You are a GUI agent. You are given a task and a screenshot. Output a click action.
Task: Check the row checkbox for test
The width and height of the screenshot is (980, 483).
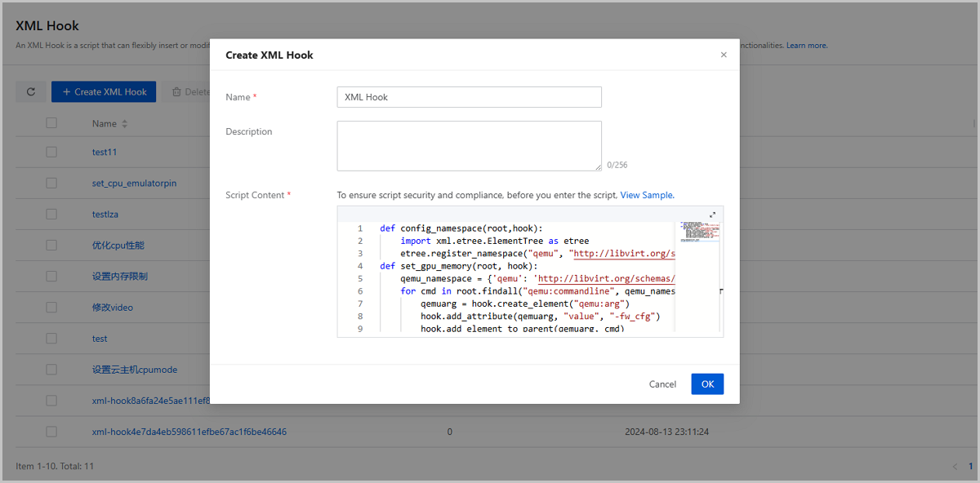pyautogui.click(x=51, y=339)
